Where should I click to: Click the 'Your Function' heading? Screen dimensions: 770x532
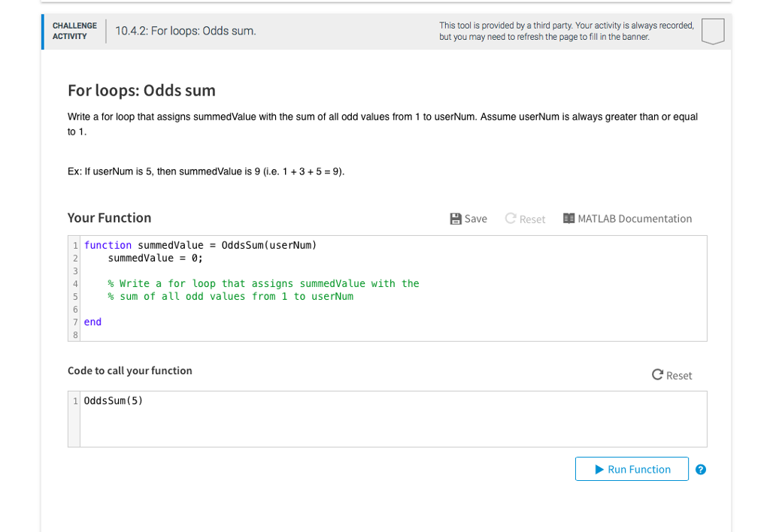(x=110, y=218)
